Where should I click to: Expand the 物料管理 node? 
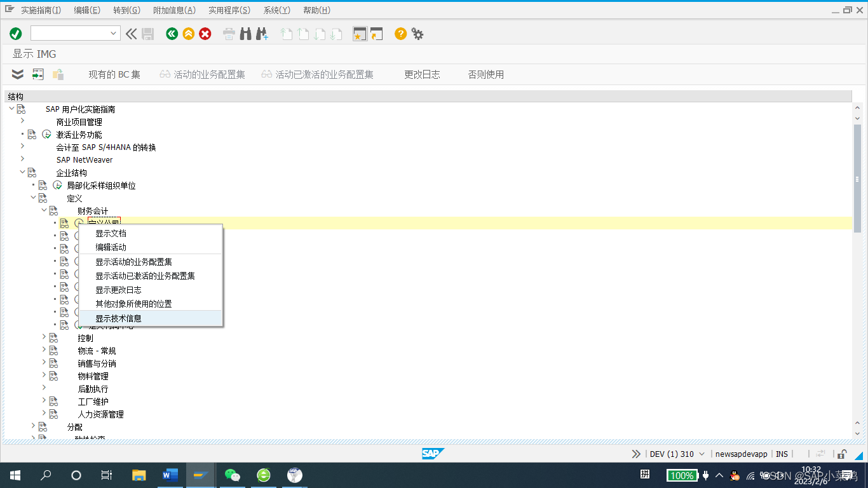(x=44, y=375)
